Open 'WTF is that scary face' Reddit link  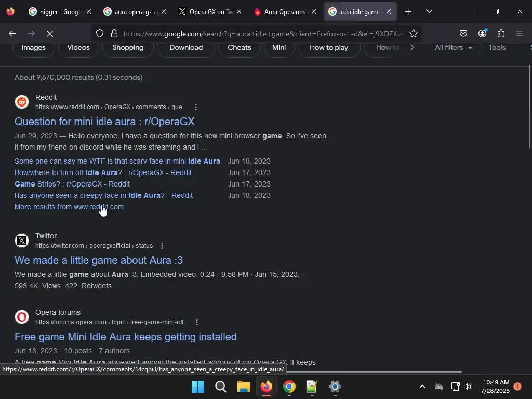coord(117,161)
